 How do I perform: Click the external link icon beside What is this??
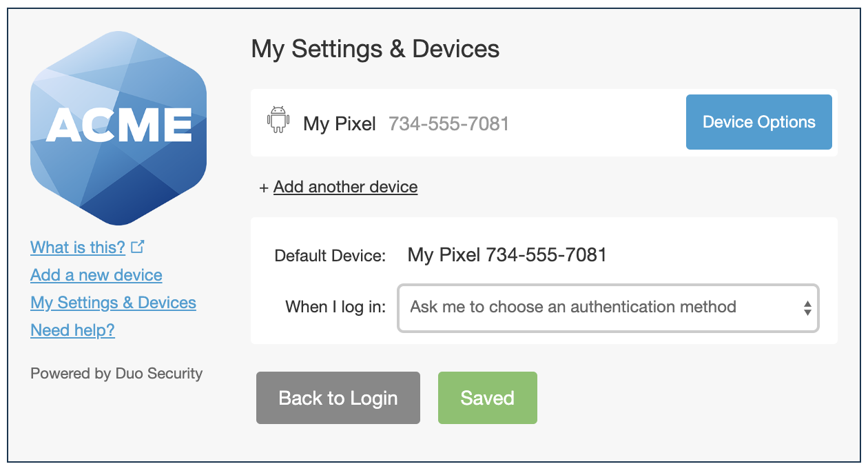138,245
